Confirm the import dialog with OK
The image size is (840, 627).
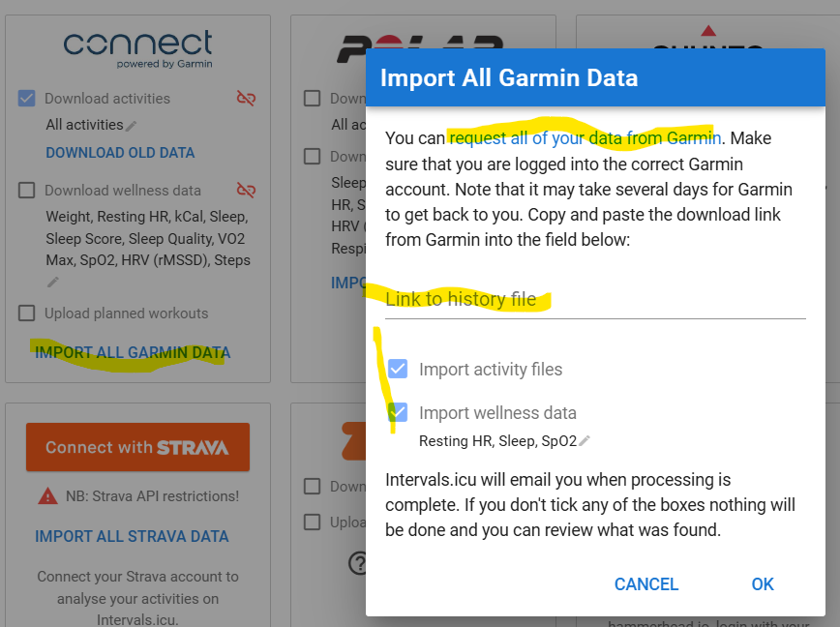click(x=763, y=584)
